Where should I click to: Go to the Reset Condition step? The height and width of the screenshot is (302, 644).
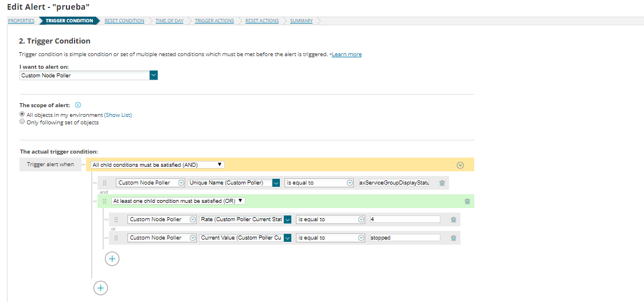tap(124, 21)
